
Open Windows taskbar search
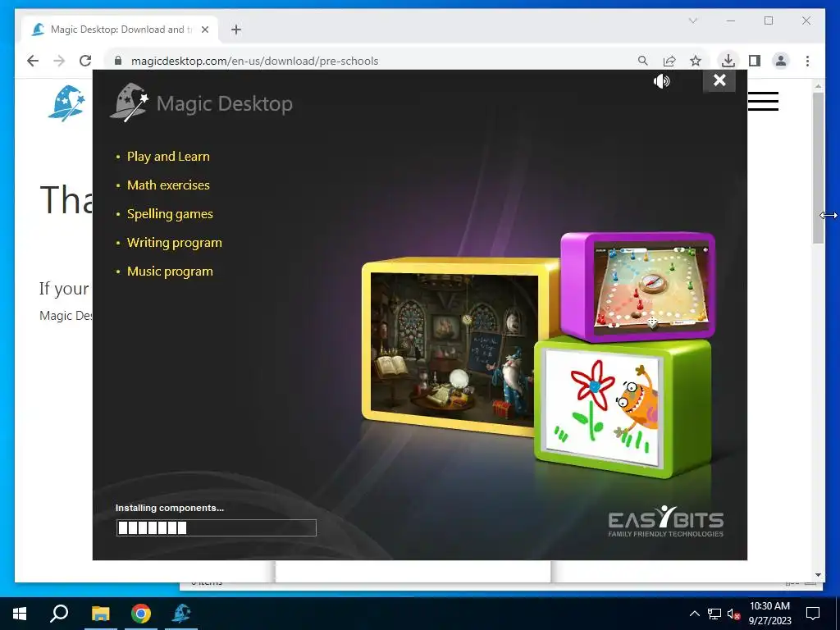pyautogui.click(x=59, y=614)
